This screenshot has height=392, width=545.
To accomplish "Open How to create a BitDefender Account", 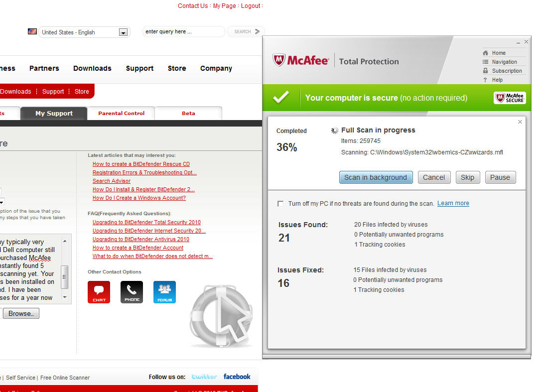I will click(138, 248).
